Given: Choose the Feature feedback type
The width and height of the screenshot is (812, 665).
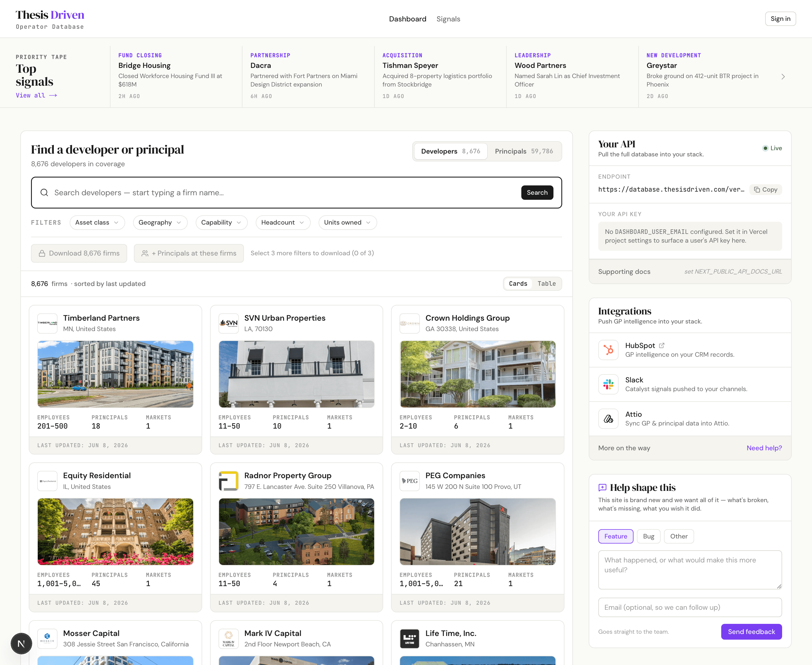Looking at the screenshot, I should pyautogui.click(x=616, y=536).
